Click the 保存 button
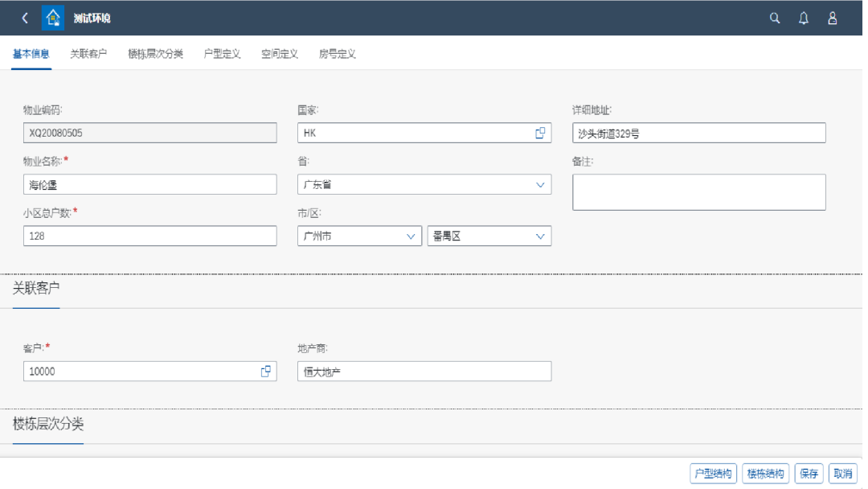868x489 pixels. click(x=809, y=474)
